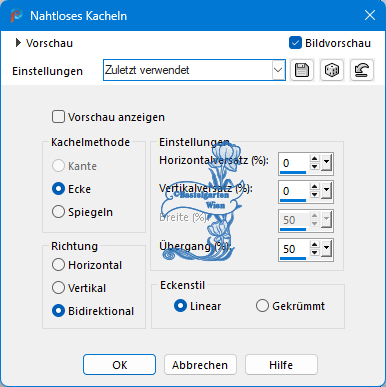
Task: Click the Vertikalversatz value input field
Action: point(295,191)
